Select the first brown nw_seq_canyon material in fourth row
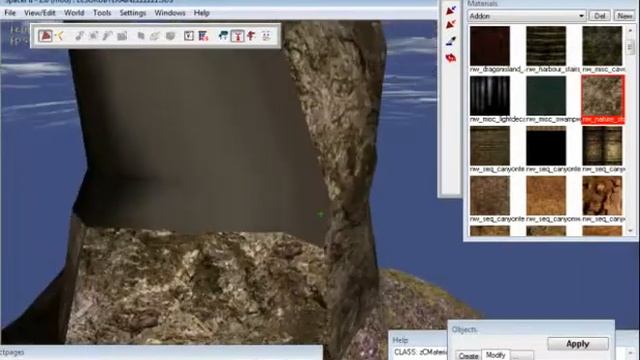The height and width of the screenshot is (360, 640). coord(490,196)
